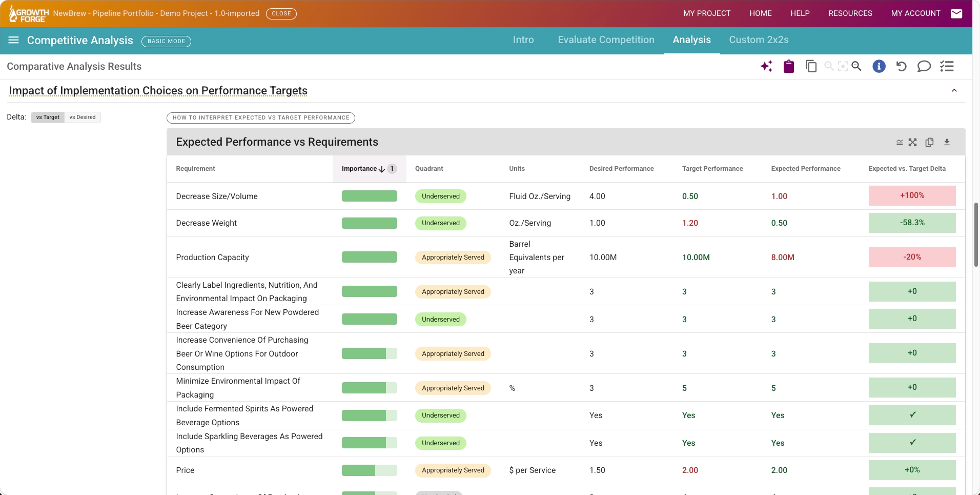Image resolution: width=980 pixels, height=495 pixels.
Task: Click the page vertical scrollbar
Action: pyautogui.click(x=976, y=234)
